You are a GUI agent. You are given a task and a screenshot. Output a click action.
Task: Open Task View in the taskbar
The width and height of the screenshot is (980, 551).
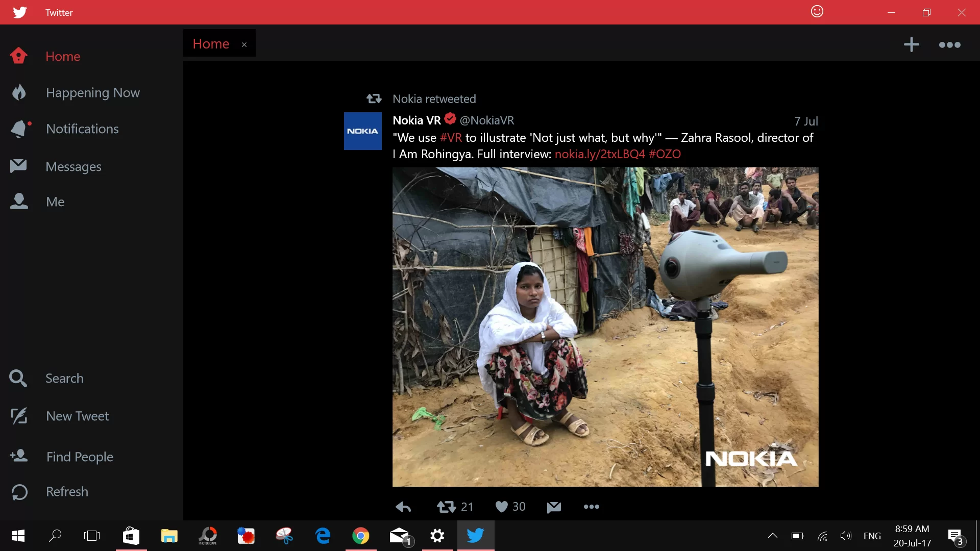(92, 536)
